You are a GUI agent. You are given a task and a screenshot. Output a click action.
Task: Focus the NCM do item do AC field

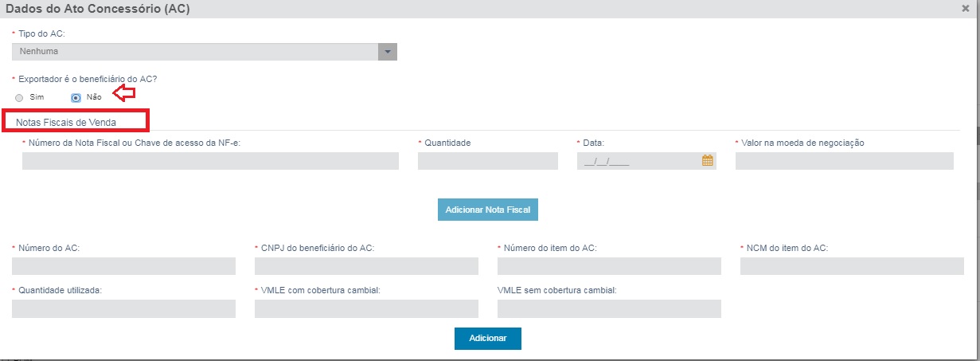(851, 266)
